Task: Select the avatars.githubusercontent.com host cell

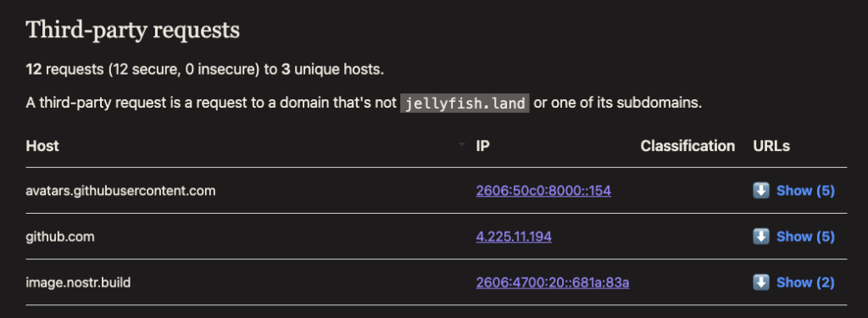Action: (x=120, y=191)
